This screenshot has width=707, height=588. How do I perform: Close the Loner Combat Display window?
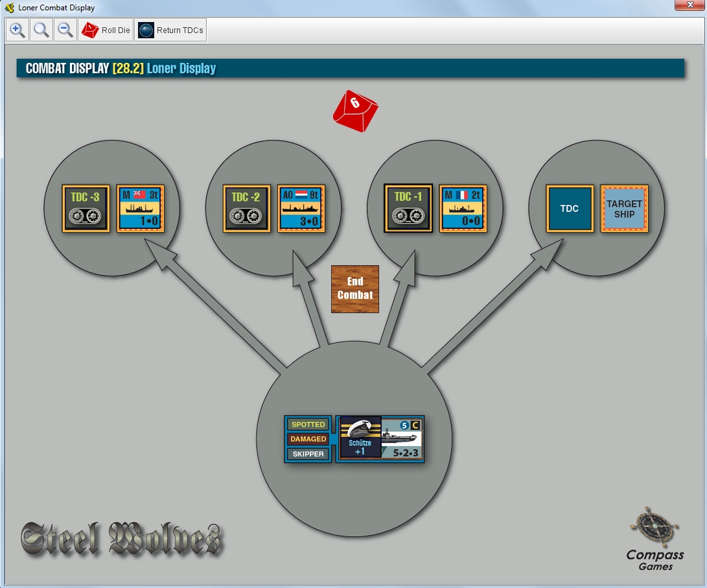pyautogui.click(x=690, y=5)
